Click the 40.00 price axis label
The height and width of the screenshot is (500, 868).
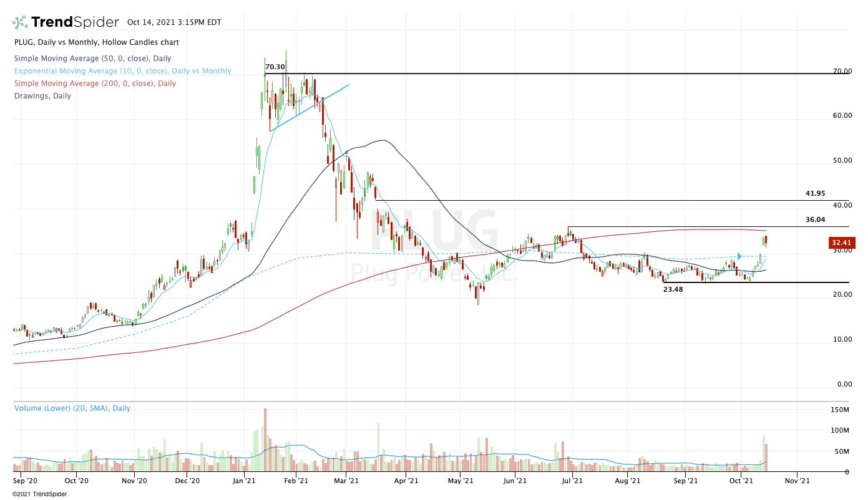tap(842, 205)
